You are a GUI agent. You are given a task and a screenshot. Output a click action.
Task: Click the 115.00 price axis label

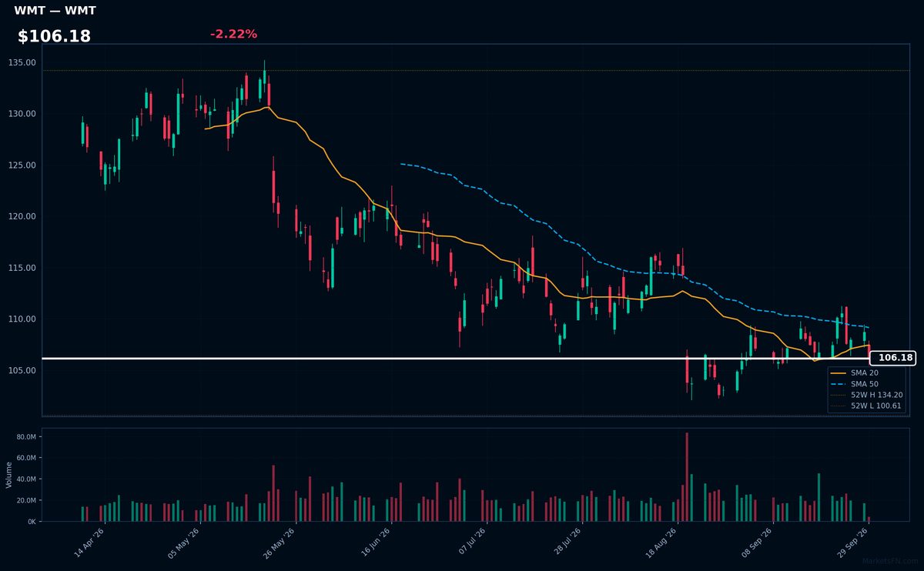click(x=22, y=268)
